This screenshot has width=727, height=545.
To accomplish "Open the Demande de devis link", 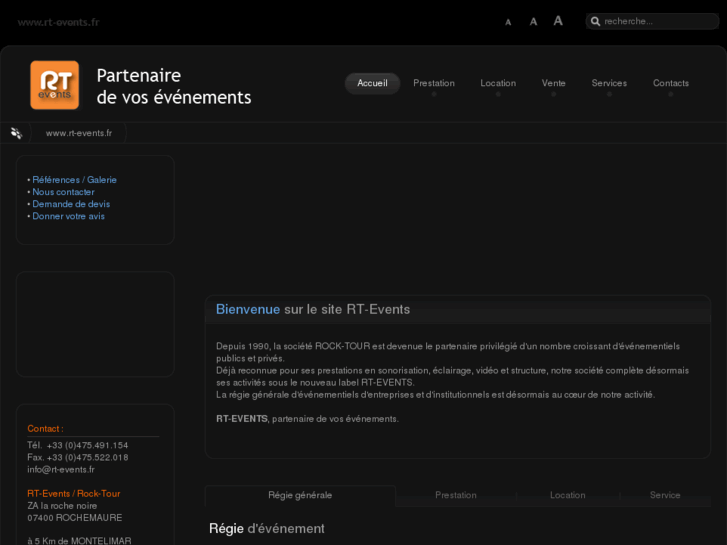I will click(71, 204).
